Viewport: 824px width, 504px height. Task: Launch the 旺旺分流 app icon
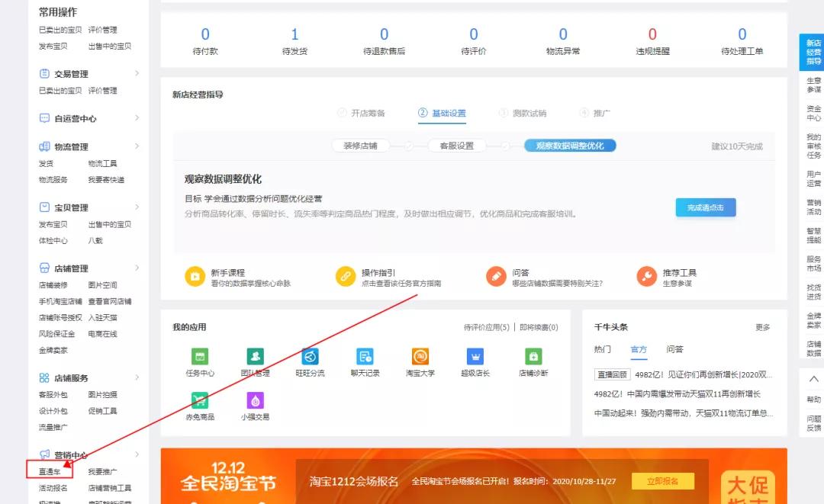click(x=310, y=357)
